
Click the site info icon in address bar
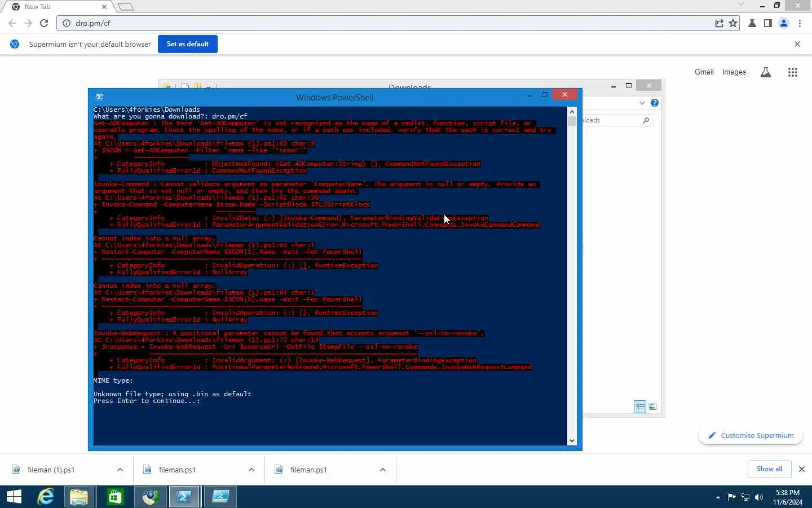[66, 23]
